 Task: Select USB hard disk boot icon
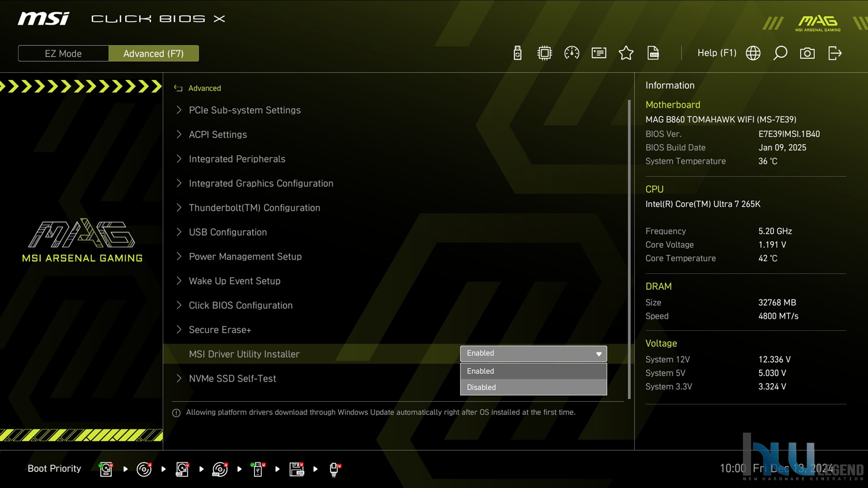pyautogui.click(x=182, y=469)
